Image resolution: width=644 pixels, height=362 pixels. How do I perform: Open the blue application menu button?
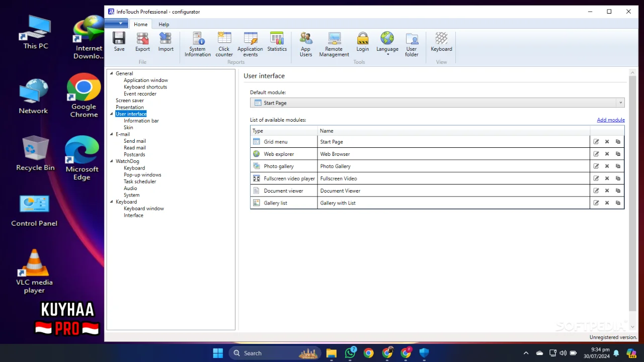pos(116,24)
